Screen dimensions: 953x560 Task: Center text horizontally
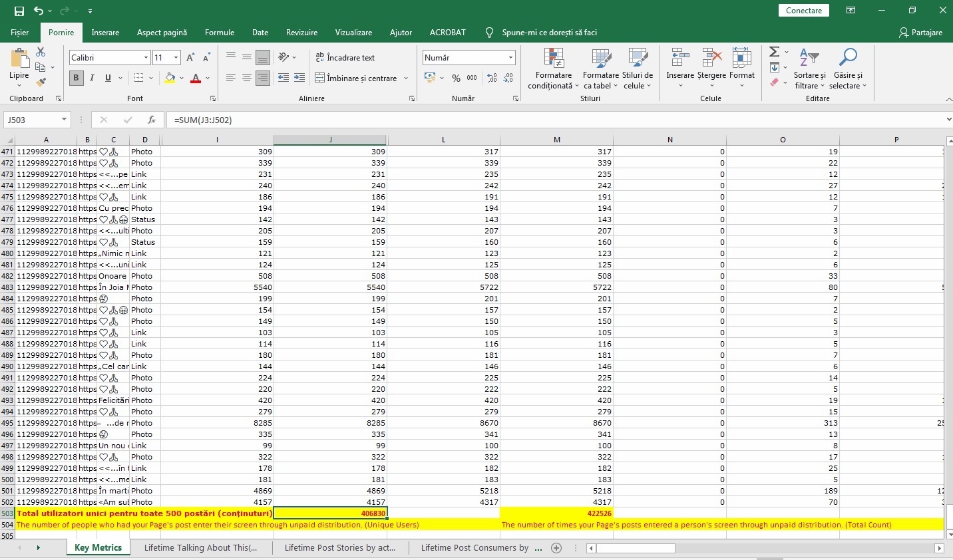[247, 78]
